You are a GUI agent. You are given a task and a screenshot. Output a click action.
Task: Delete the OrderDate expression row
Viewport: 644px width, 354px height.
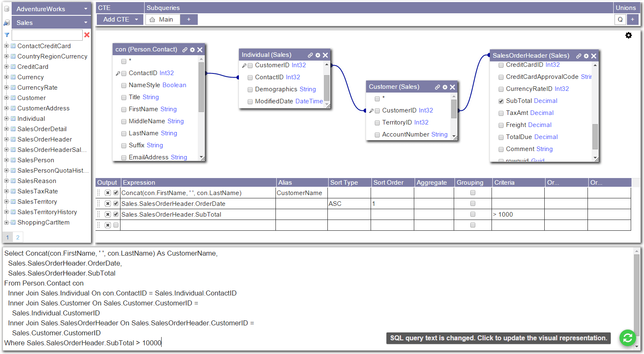point(108,204)
